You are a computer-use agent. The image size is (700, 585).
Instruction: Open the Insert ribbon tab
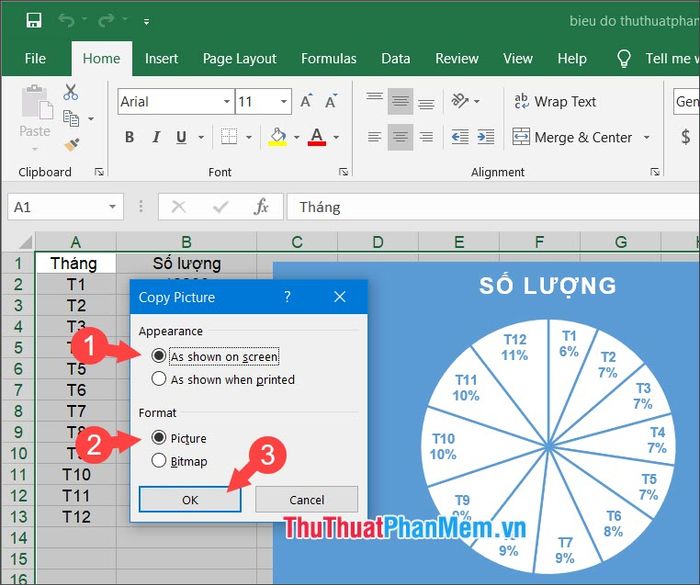point(161,58)
